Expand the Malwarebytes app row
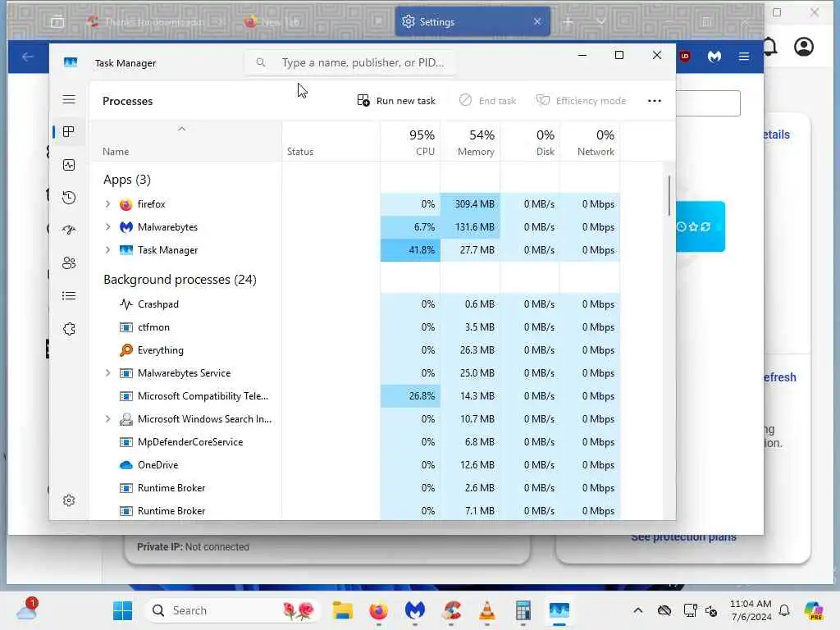Image resolution: width=840 pixels, height=630 pixels. coord(107,227)
